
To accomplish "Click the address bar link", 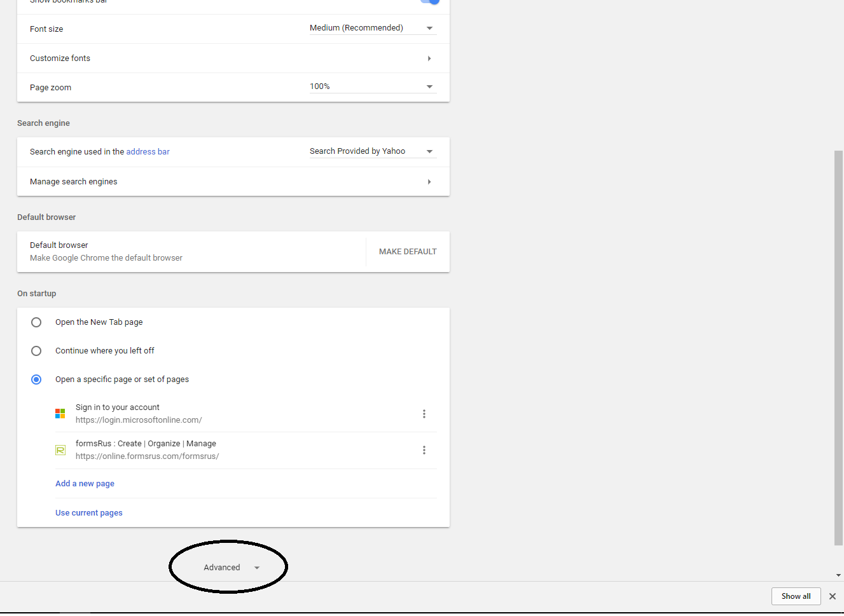I will point(148,152).
